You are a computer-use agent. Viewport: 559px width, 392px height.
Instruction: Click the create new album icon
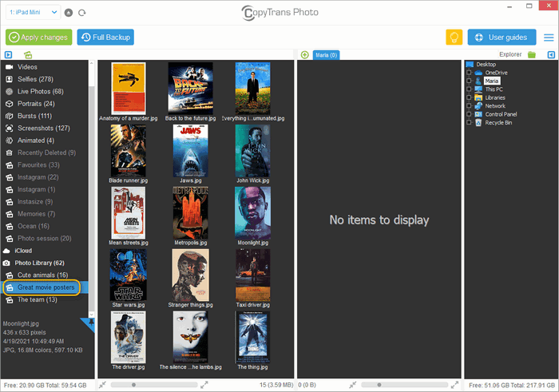point(28,55)
